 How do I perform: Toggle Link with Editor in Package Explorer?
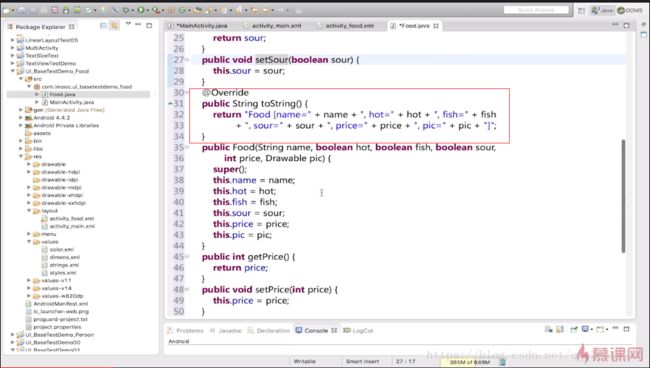pyautogui.click(x=114, y=26)
